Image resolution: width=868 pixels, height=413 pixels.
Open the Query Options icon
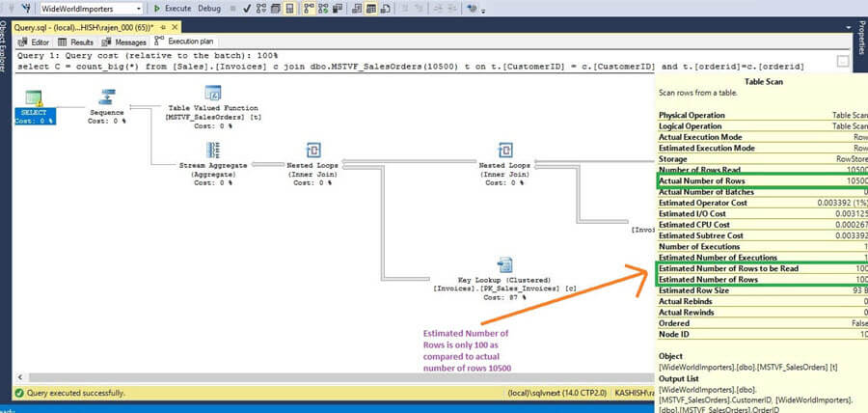click(275, 9)
